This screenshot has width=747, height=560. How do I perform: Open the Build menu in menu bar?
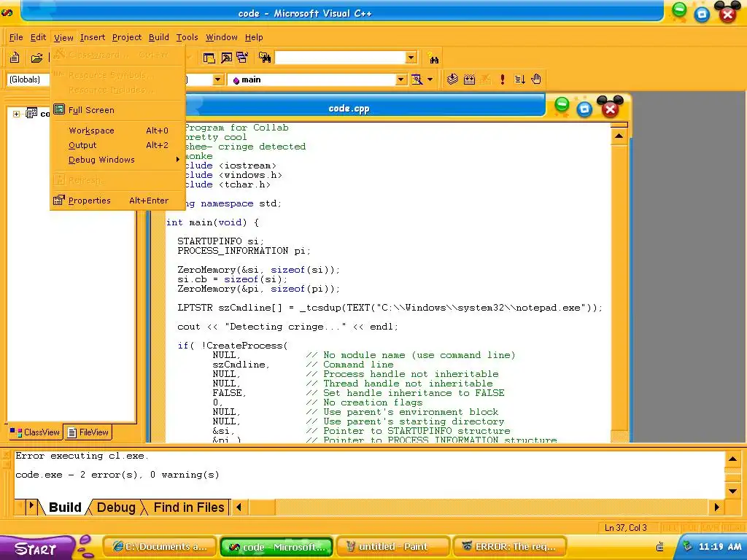click(158, 37)
